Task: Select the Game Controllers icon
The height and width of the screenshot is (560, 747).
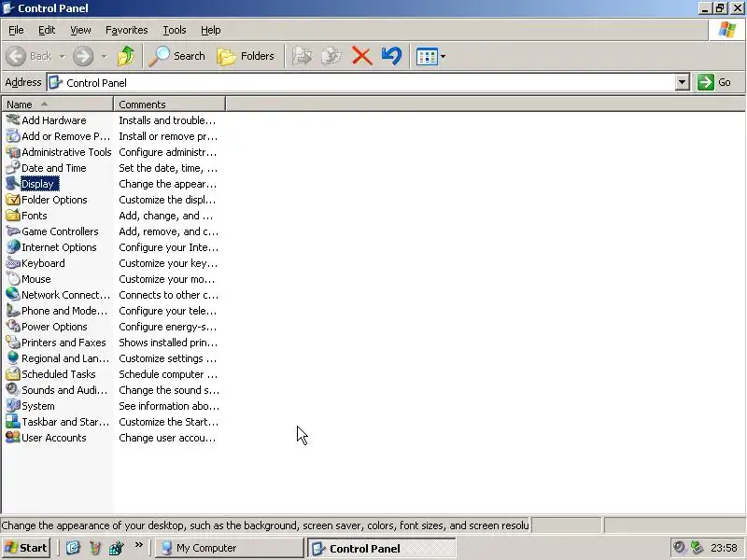Action: 13,231
